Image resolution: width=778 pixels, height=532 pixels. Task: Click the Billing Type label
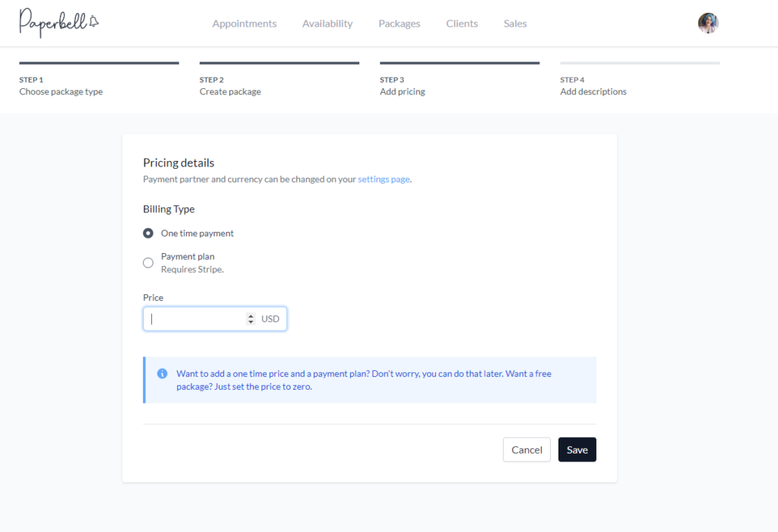tap(169, 209)
